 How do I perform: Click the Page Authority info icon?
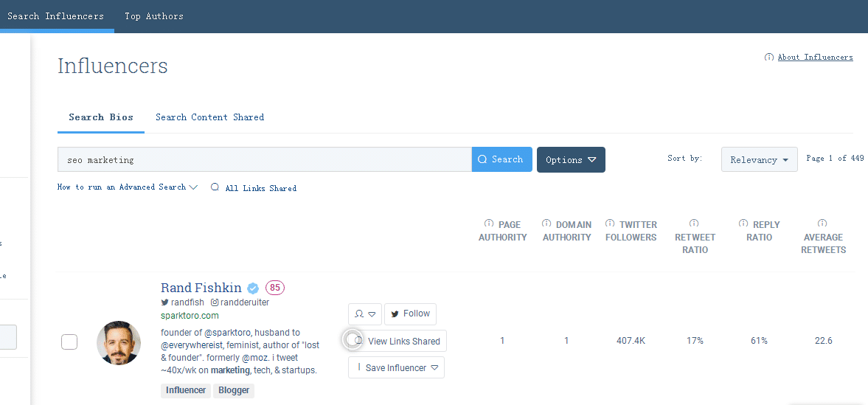pyautogui.click(x=489, y=224)
